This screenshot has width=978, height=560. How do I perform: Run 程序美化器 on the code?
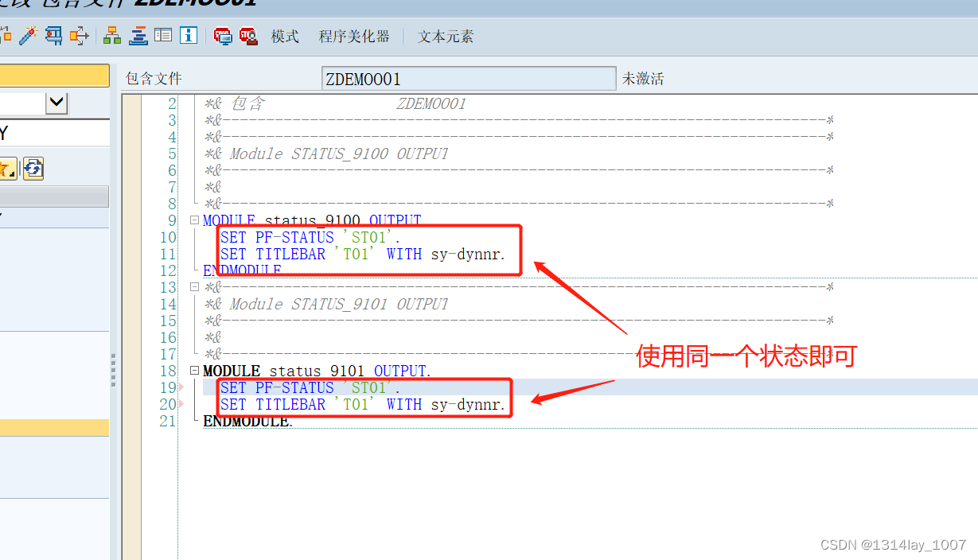(x=353, y=36)
